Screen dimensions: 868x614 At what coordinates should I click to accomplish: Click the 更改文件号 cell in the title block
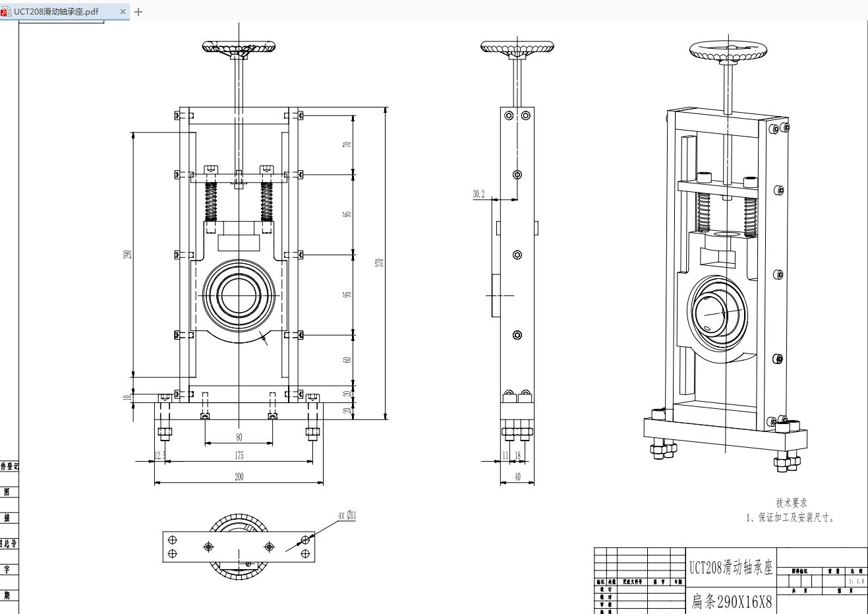coord(632,582)
